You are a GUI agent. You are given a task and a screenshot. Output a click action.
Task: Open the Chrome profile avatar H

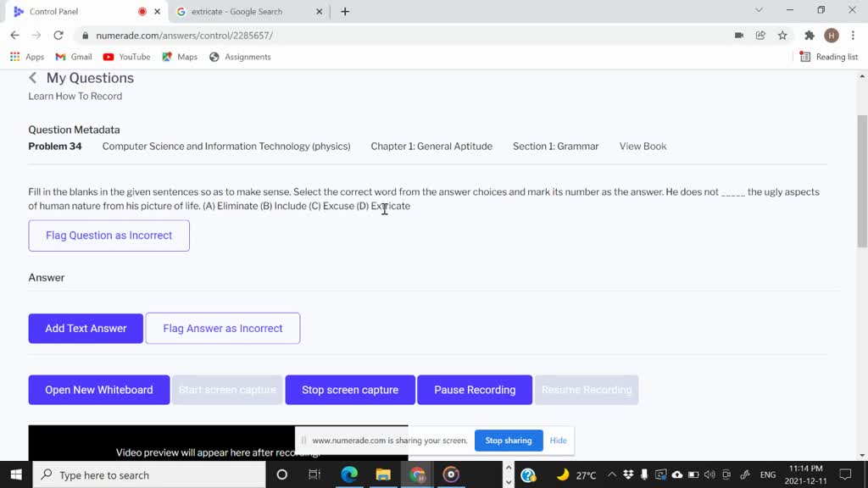pos(832,36)
